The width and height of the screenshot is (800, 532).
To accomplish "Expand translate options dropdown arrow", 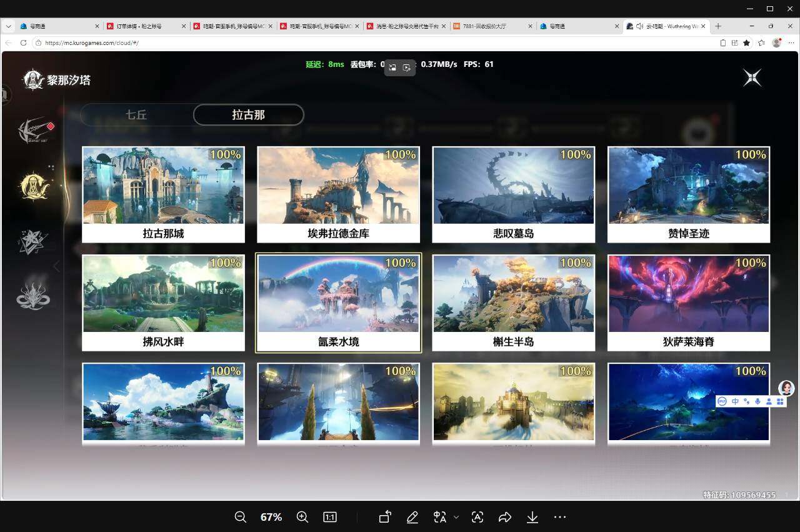I will 456,517.
